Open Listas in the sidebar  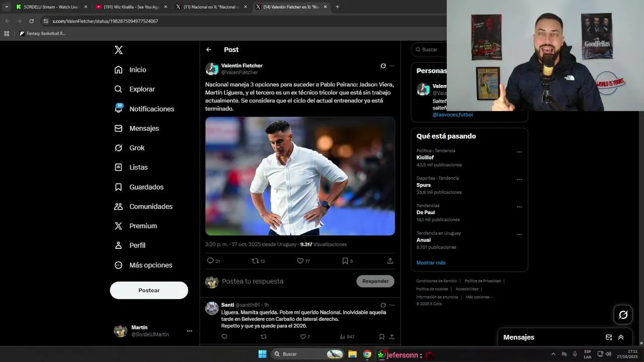[x=131, y=167]
